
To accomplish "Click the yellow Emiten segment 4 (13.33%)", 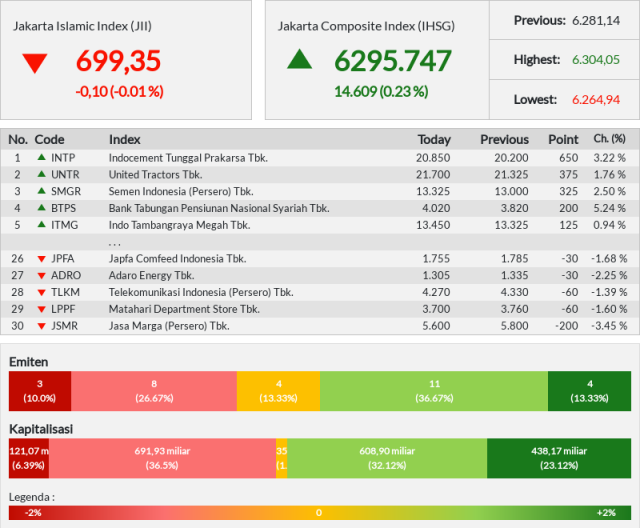I will [278, 391].
